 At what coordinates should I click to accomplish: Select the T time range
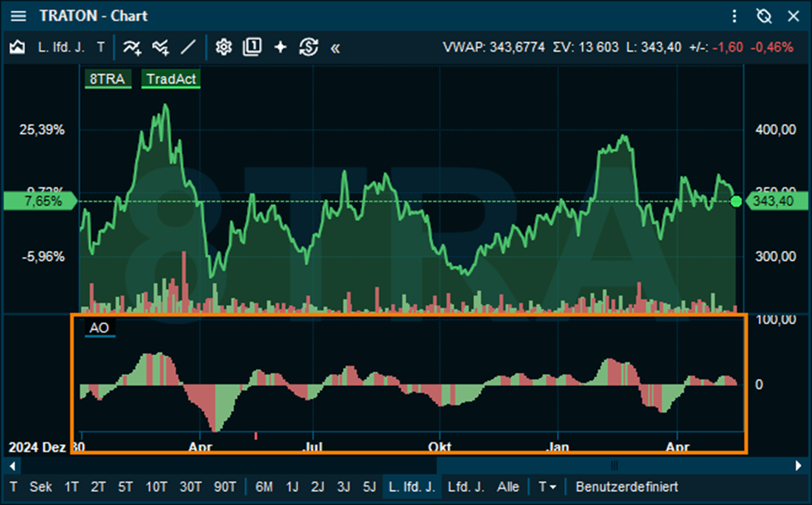[13, 487]
